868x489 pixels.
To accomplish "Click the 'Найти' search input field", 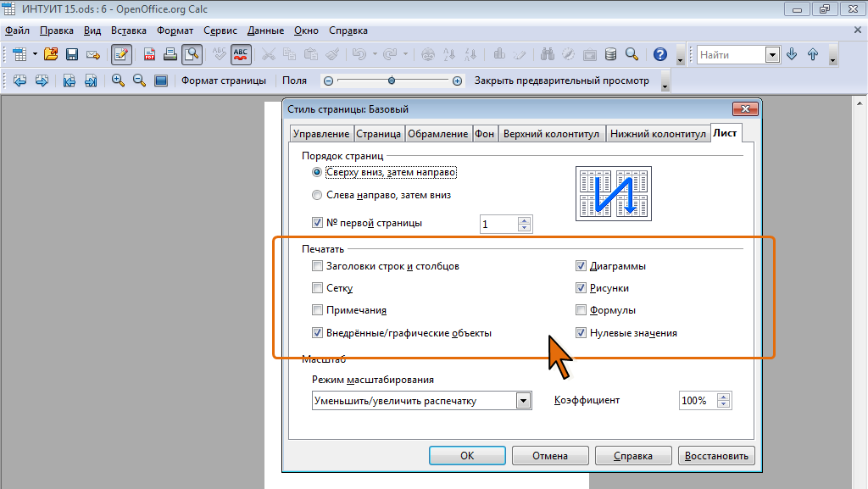I will click(x=732, y=55).
